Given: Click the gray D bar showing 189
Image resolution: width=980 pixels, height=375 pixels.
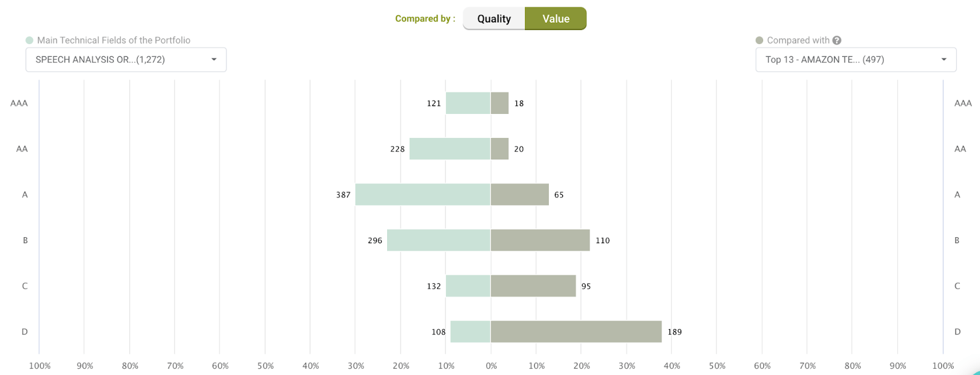Looking at the screenshot, I should pos(576,331).
